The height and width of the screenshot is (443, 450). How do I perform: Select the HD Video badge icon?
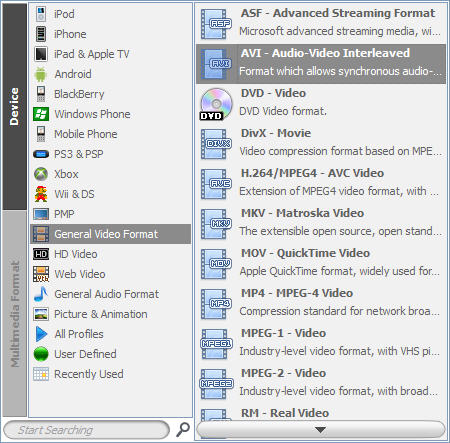[x=41, y=254]
